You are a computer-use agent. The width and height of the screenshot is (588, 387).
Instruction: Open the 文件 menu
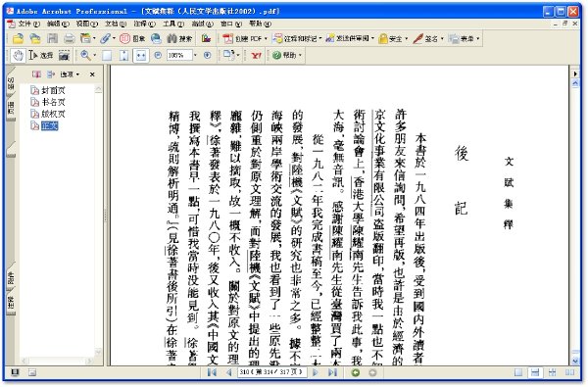[28, 24]
